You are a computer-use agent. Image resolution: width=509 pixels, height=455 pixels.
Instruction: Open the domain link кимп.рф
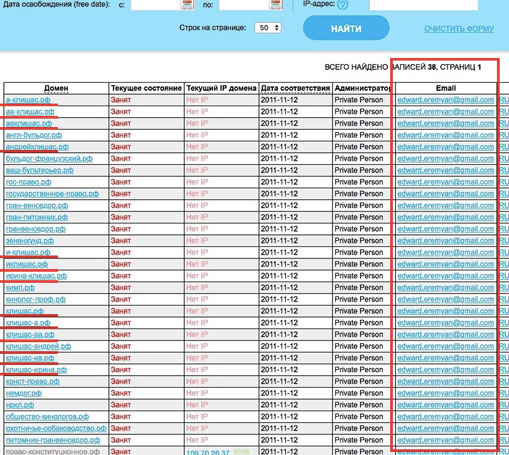20,287
